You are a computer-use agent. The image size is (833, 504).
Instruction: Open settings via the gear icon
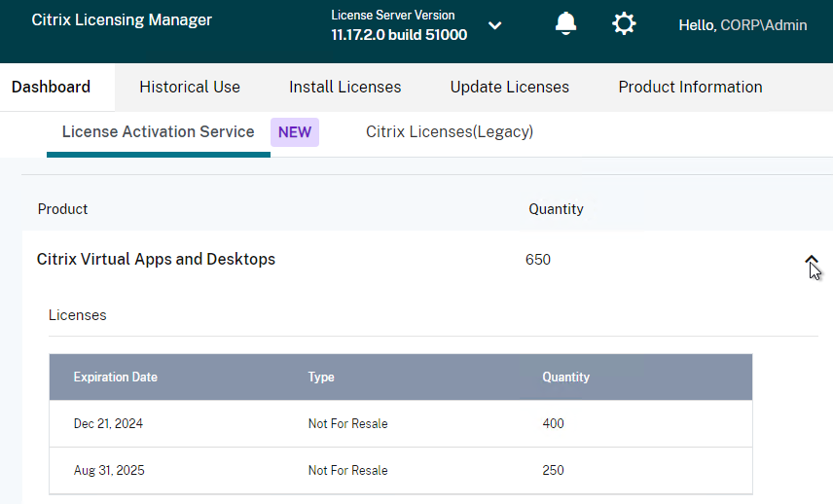click(x=624, y=23)
